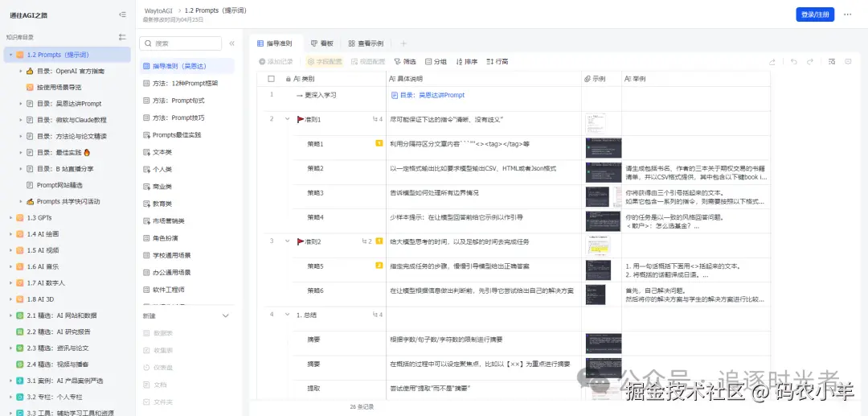
Task: Expand the 目录：吴恩达讲Prompt tree arrow
Action: [x=20, y=104]
